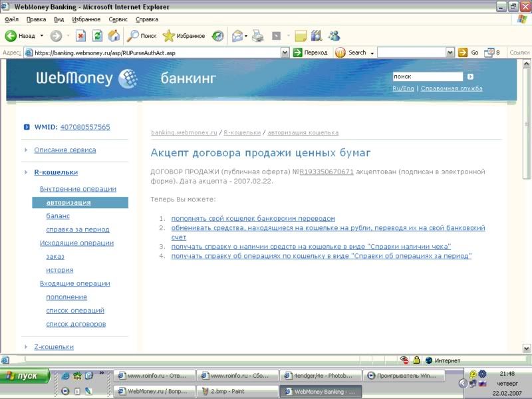The width and height of the screenshot is (532, 399).
Task: Open the история sidebar link
Action: tap(60, 270)
